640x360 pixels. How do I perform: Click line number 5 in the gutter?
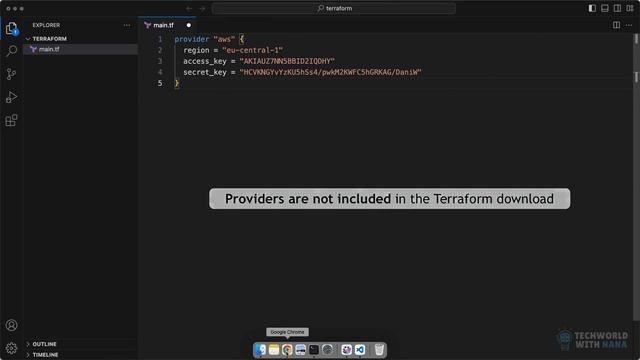(x=160, y=83)
